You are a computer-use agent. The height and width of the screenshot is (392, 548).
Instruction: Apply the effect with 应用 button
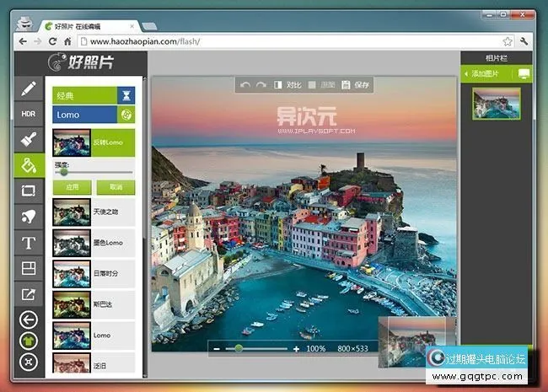click(x=73, y=187)
